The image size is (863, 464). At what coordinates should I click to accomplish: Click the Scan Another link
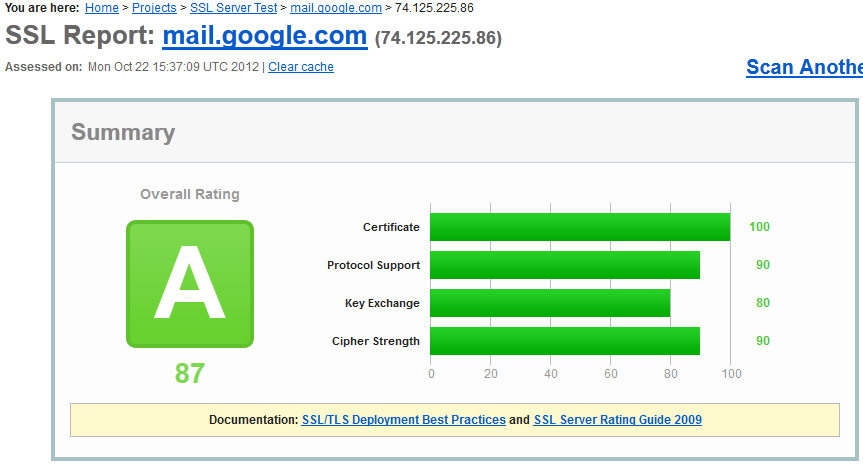[804, 67]
